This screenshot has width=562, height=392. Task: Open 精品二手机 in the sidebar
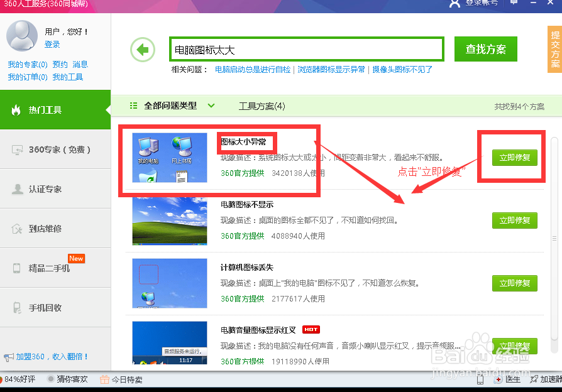(55, 268)
